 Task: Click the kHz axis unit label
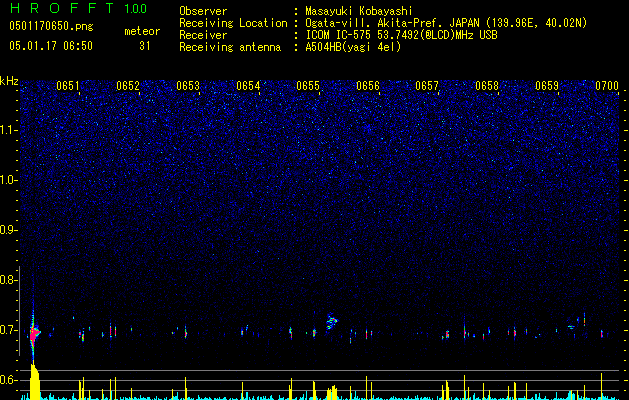tap(9, 81)
